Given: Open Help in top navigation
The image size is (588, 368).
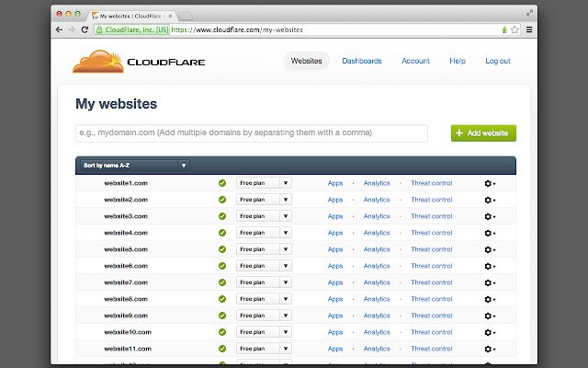Looking at the screenshot, I should pyautogui.click(x=458, y=61).
